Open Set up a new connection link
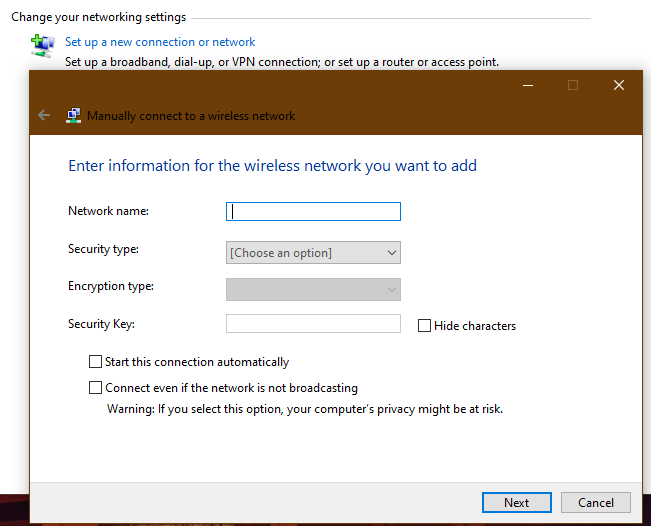This screenshot has width=651, height=526. (x=160, y=42)
